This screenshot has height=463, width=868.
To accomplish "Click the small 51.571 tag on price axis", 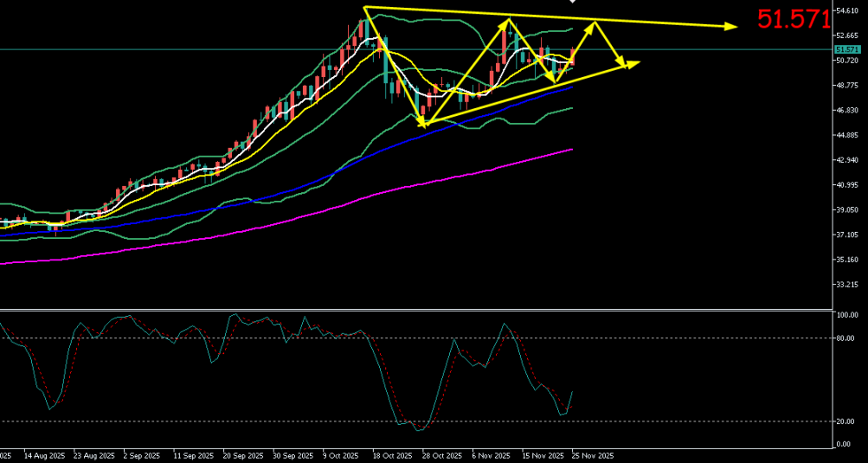I will click(846, 50).
